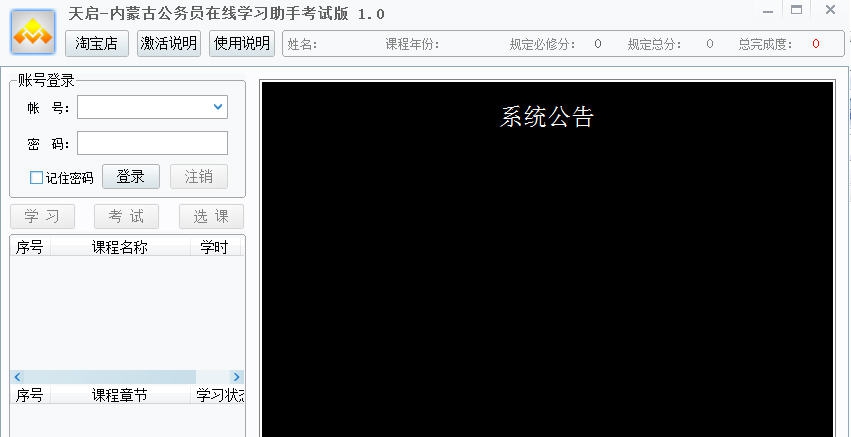Click the 序号 header in chapter list
The width and height of the screenshot is (851, 437).
click(30, 396)
